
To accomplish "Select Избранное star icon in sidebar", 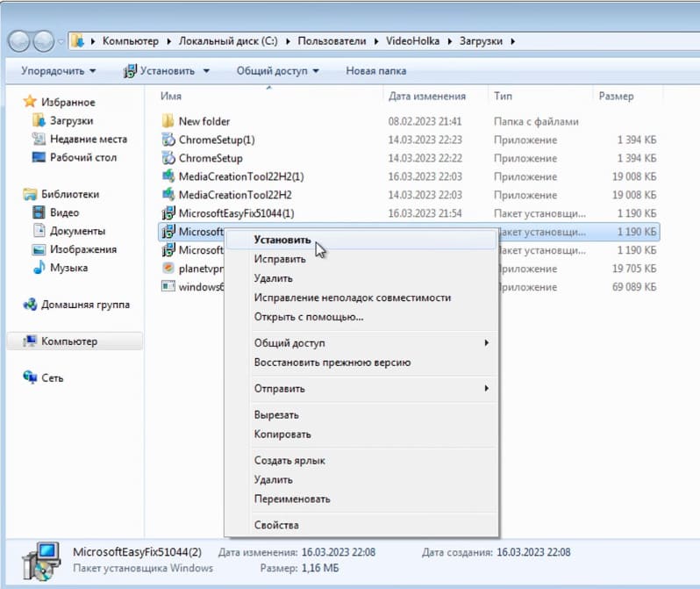I will pos(30,102).
